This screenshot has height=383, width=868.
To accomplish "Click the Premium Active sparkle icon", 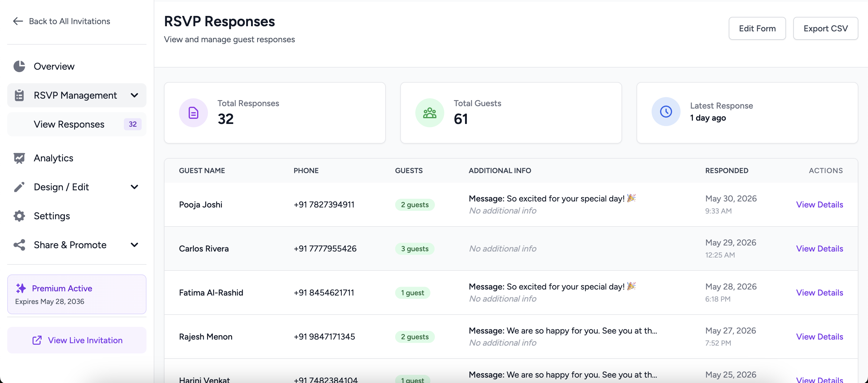I will (21, 288).
